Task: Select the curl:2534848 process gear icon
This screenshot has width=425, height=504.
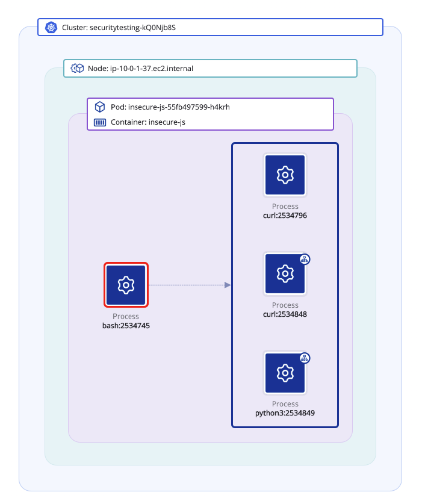Action: [285, 274]
